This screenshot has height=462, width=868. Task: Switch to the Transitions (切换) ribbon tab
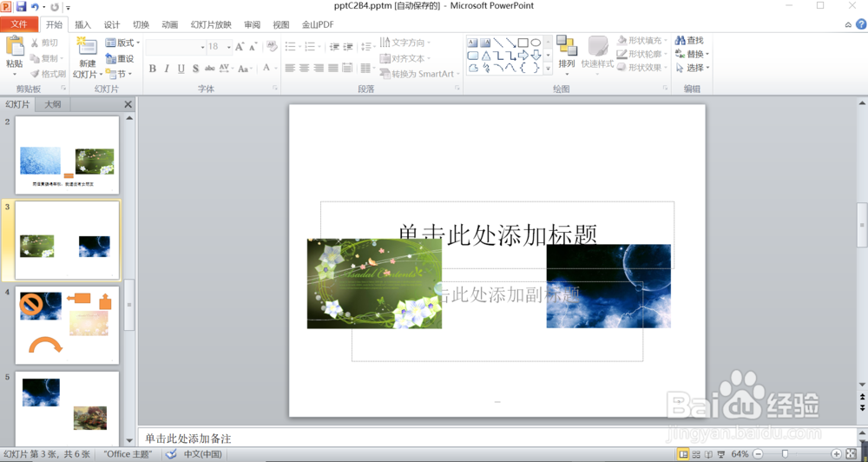(x=141, y=24)
